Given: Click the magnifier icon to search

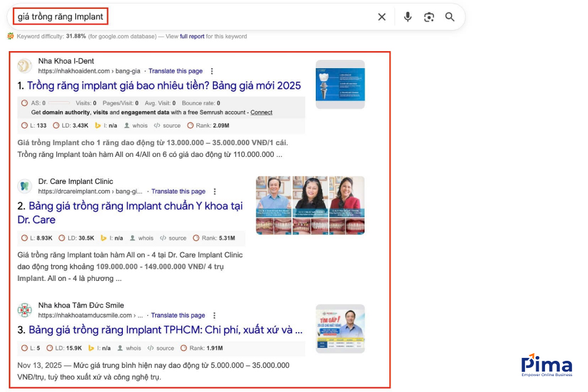Looking at the screenshot, I should point(450,17).
